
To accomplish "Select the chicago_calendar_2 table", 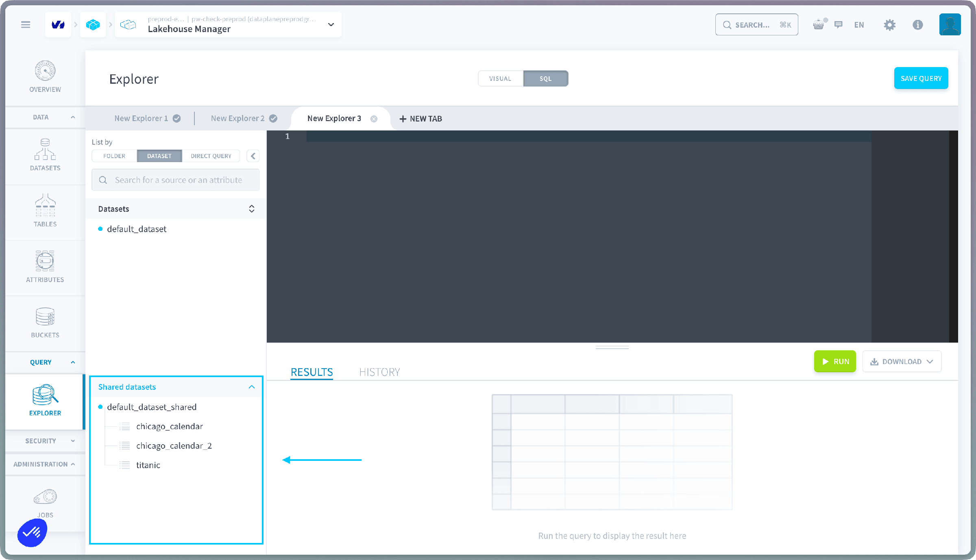I will (174, 446).
